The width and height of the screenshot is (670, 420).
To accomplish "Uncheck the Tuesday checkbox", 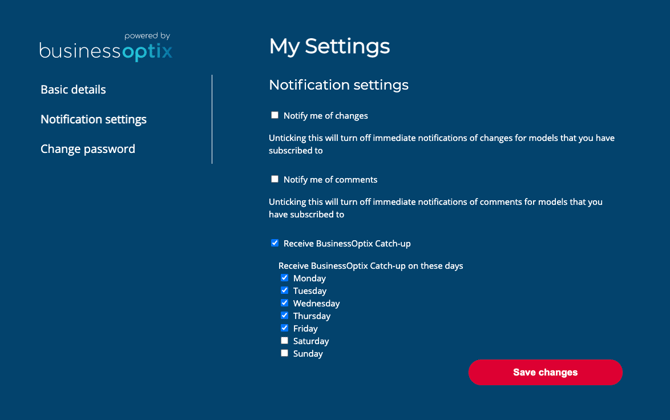I will click(x=284, y=291).
